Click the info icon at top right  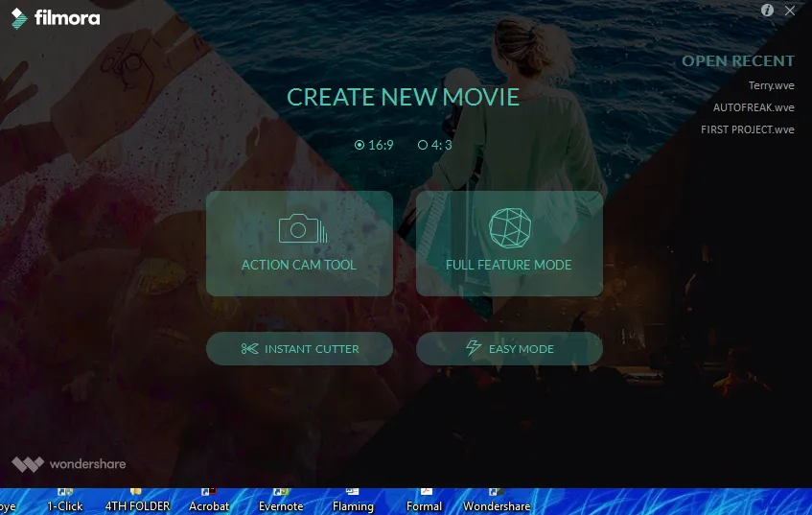pyautogui.click(x=767, y=10)
